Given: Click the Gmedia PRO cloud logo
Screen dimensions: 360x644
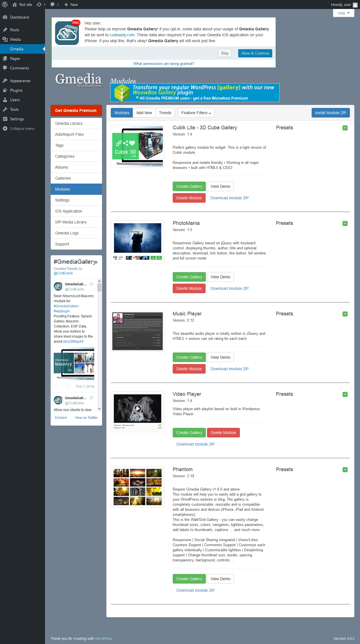Looking at the screenshot, I should 67,33.
